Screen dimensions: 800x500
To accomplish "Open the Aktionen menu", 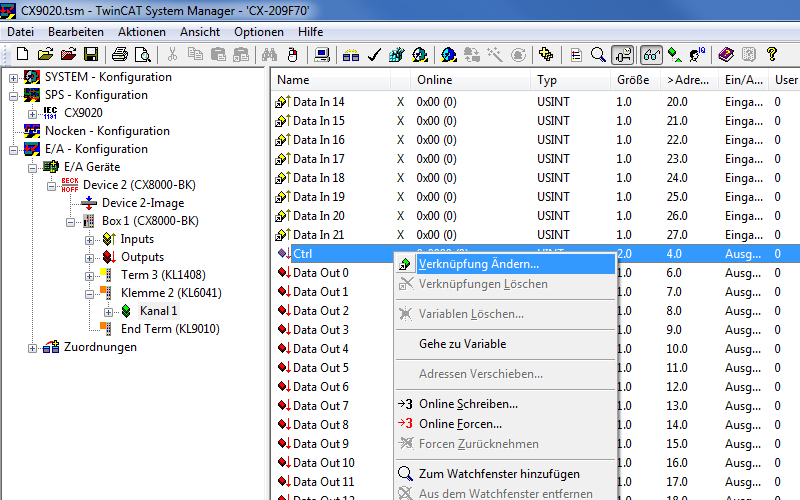I will pos(142,32).
